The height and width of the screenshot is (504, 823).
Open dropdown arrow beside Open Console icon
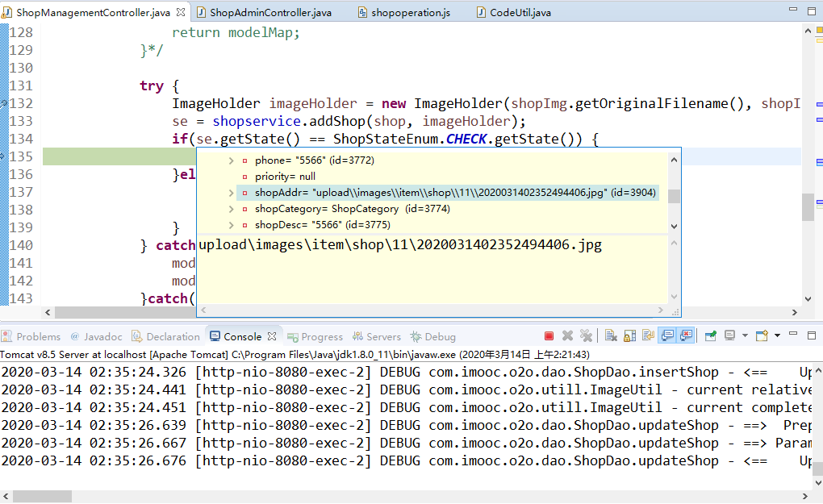click(777, 335)
